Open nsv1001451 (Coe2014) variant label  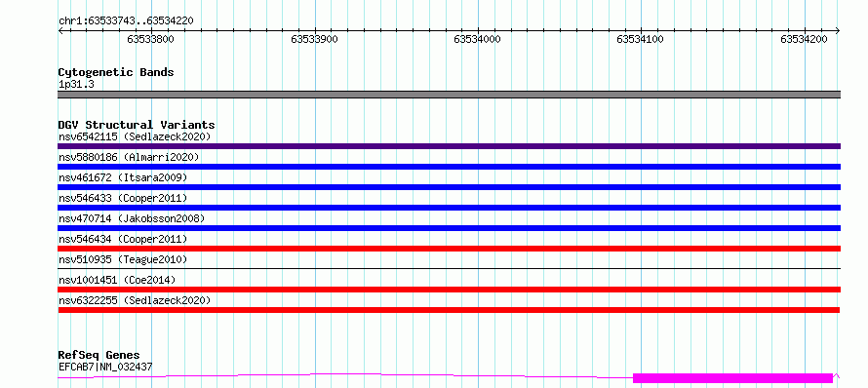[x=117, y=280]
